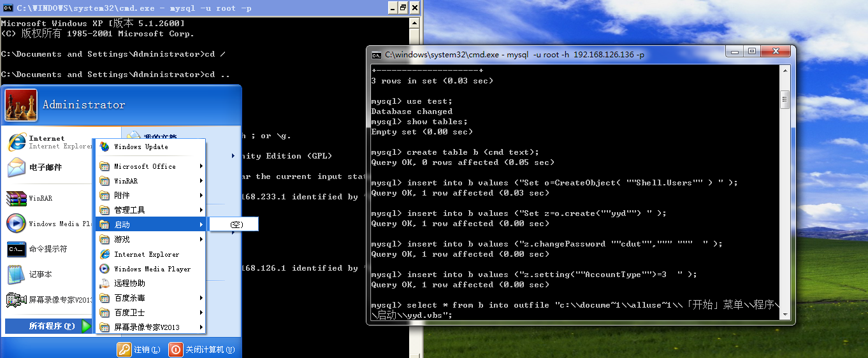Click the "Empty set (0.00 sec)" line
This screenshot has height=358, width=868.
point(422,132)
